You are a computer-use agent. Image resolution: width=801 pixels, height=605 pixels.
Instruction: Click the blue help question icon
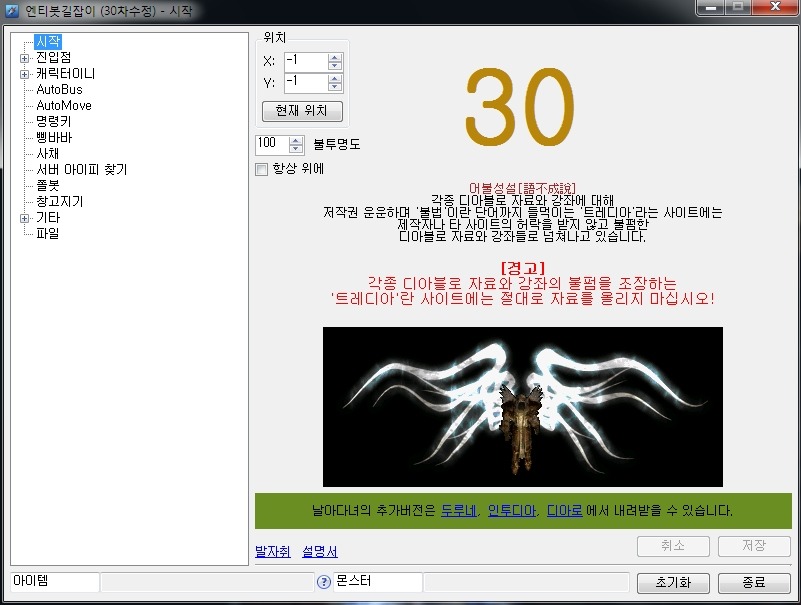(x=324, y=582)
